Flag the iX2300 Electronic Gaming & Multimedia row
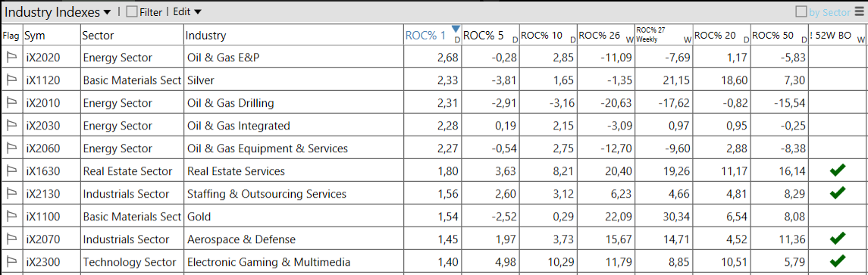 tap(11, 261)
